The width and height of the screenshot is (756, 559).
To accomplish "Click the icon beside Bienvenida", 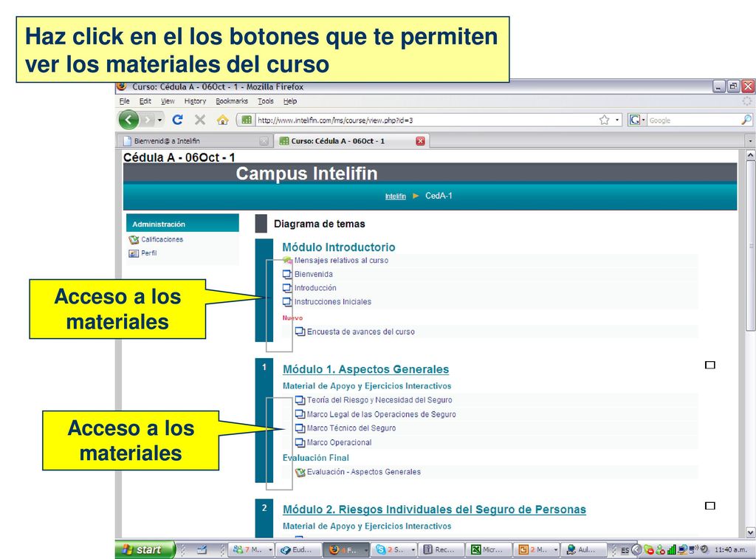I will [x=287, y=275].
